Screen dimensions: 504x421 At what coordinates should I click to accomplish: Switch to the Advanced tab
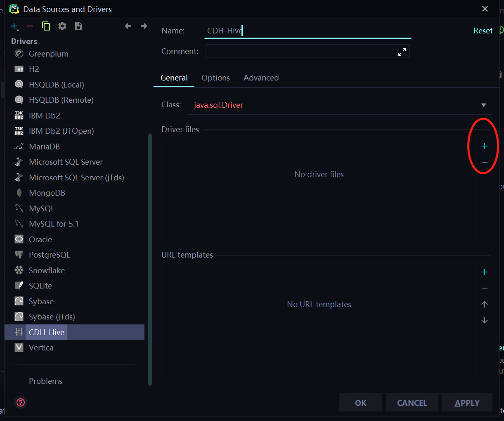[x=261, y=78]
